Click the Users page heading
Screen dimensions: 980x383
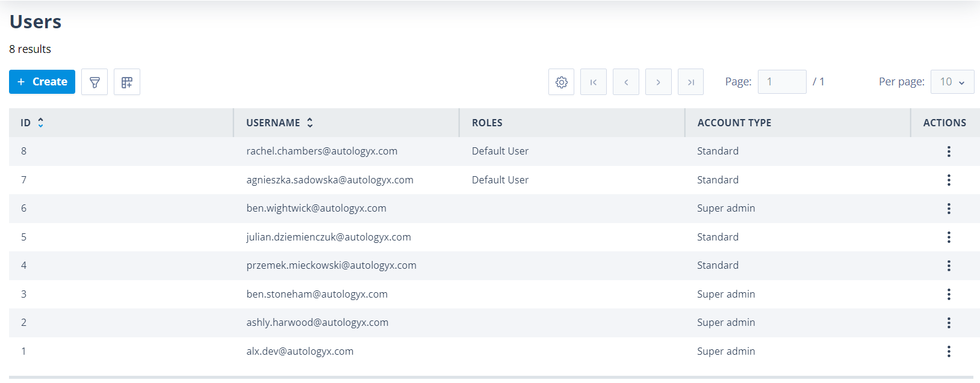click(x=36, y=22)
